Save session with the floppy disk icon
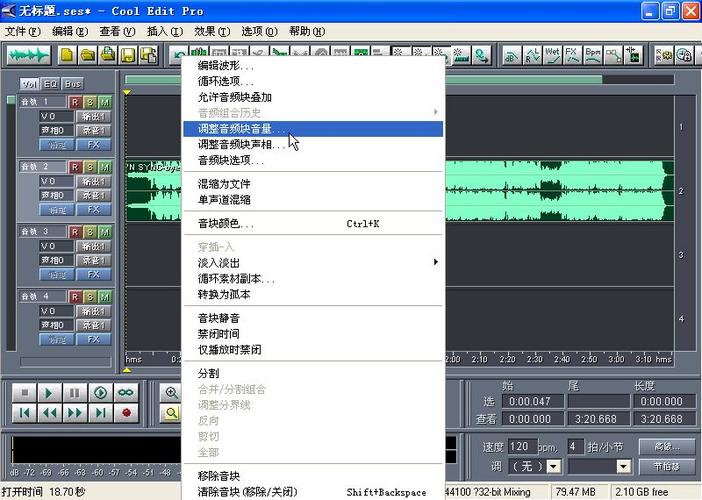 (x=128, y=56)
